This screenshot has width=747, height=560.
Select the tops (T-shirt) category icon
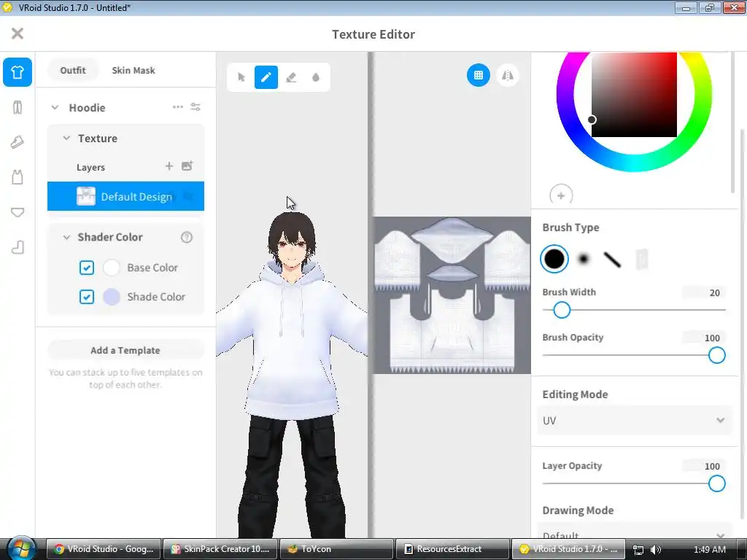pos(18,72)
